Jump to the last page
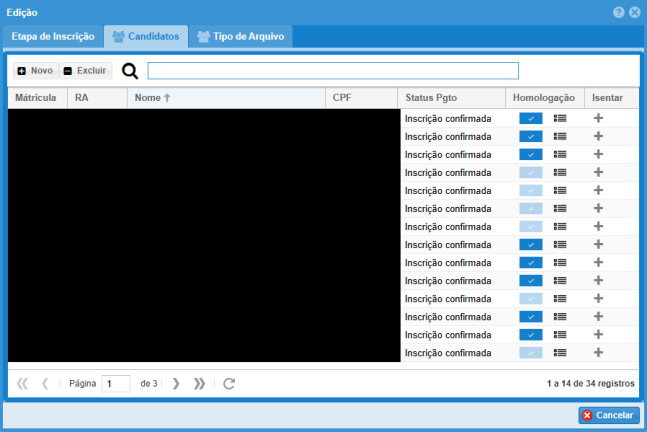Viewport: 647px width, 432px height. click(199, 383)
